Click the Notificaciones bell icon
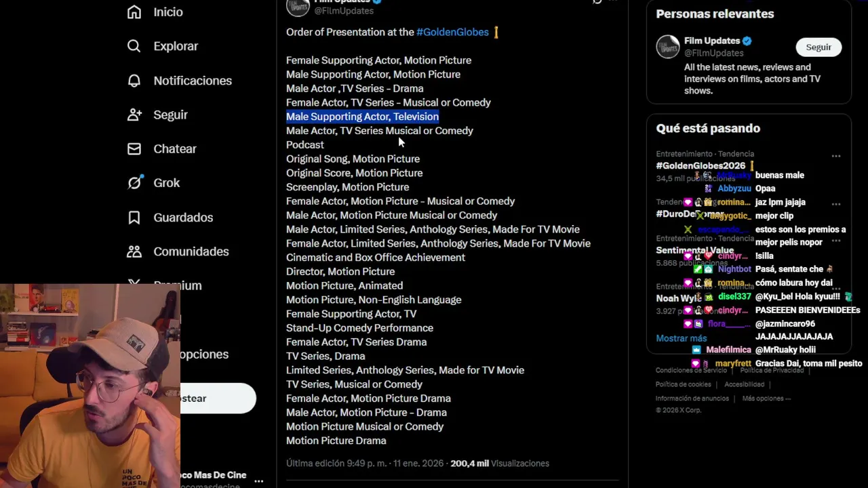The image size is (868, 488). 134,81
